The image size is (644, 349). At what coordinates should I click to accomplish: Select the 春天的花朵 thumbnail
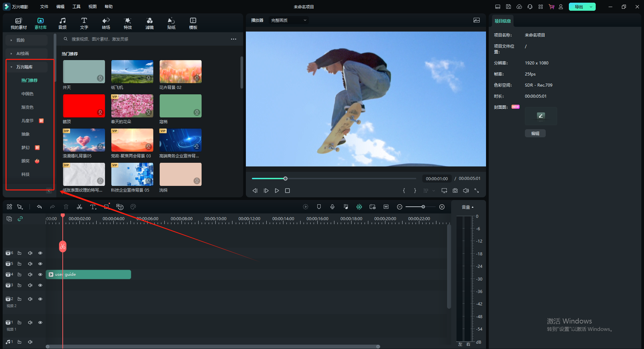click(x=132, y=106)
